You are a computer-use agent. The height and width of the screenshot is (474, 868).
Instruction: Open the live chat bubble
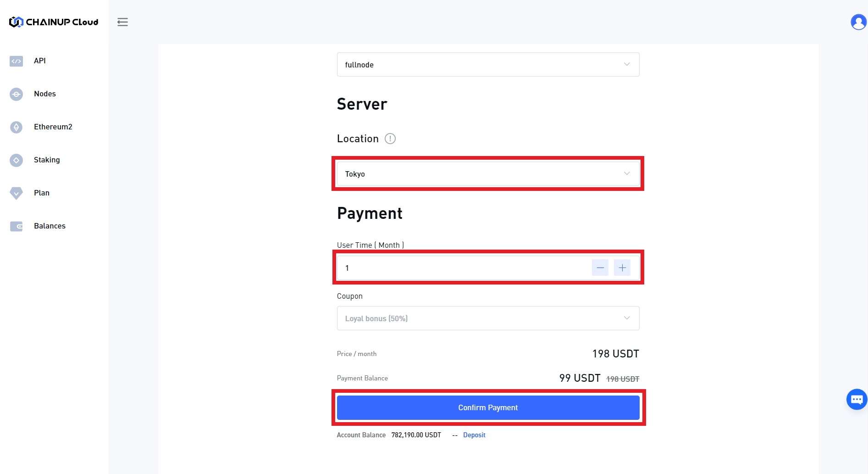(x=856, y=400)
